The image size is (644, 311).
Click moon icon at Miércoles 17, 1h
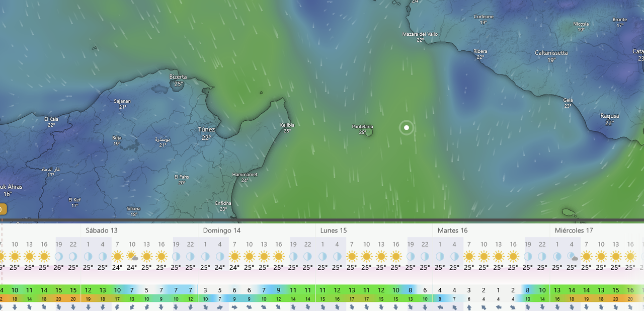click(557, 256)
